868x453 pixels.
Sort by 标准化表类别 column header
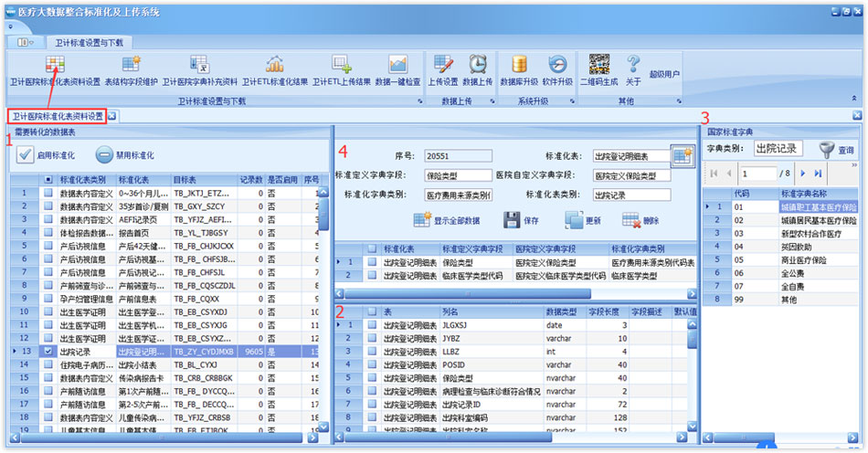(x=86, y=180)
